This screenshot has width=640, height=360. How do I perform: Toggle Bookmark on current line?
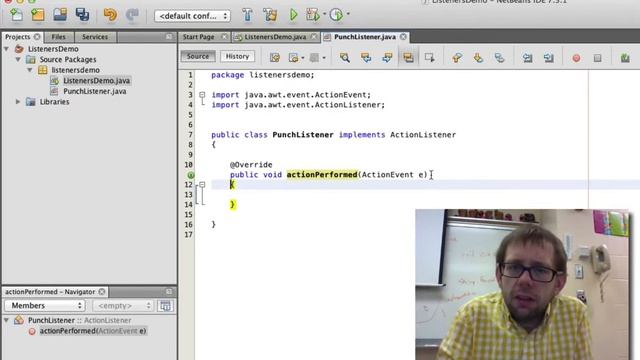coord(499,58)
